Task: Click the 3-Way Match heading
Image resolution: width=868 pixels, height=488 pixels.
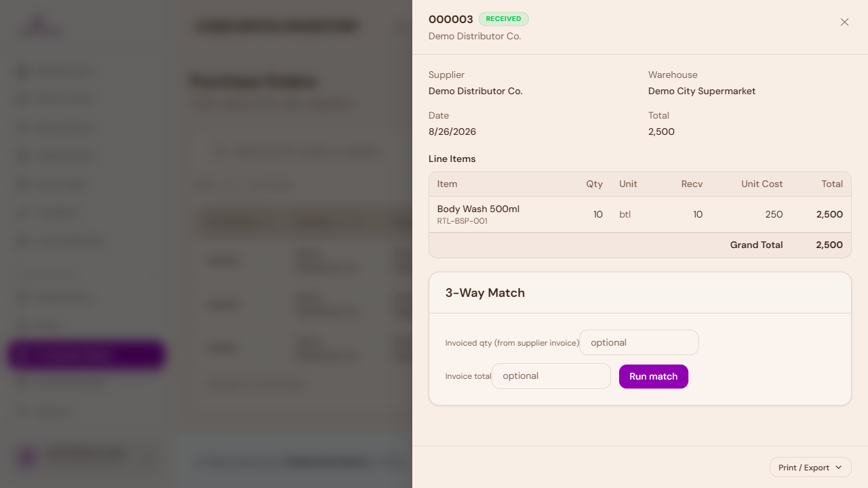Action: (x=485, y=293)
